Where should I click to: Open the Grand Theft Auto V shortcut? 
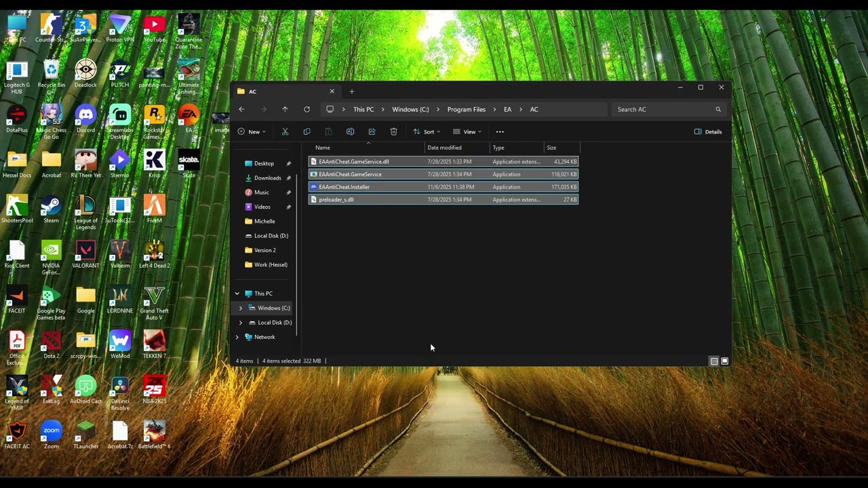[x=155, y=304]
